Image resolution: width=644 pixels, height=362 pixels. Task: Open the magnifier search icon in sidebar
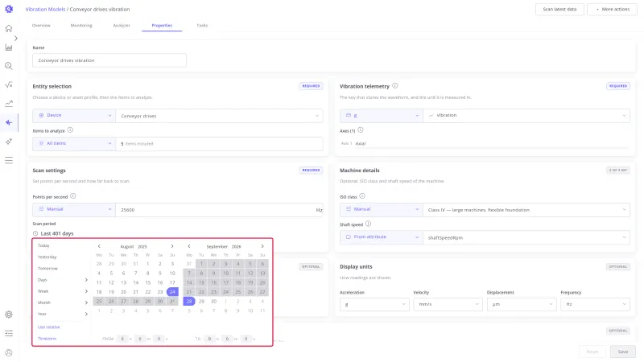[9, 66]
